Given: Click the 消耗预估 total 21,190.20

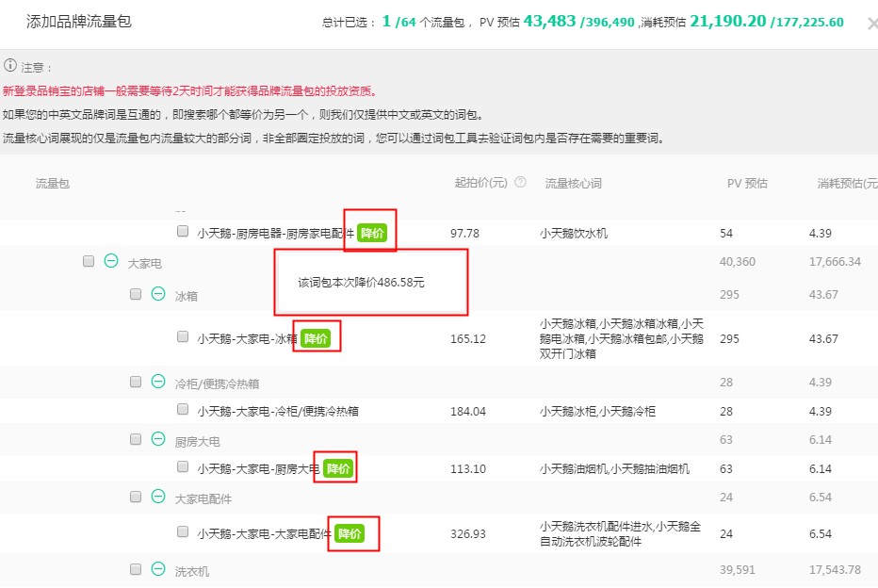Looking at the screenshot, I should click(x=728, y=22).
